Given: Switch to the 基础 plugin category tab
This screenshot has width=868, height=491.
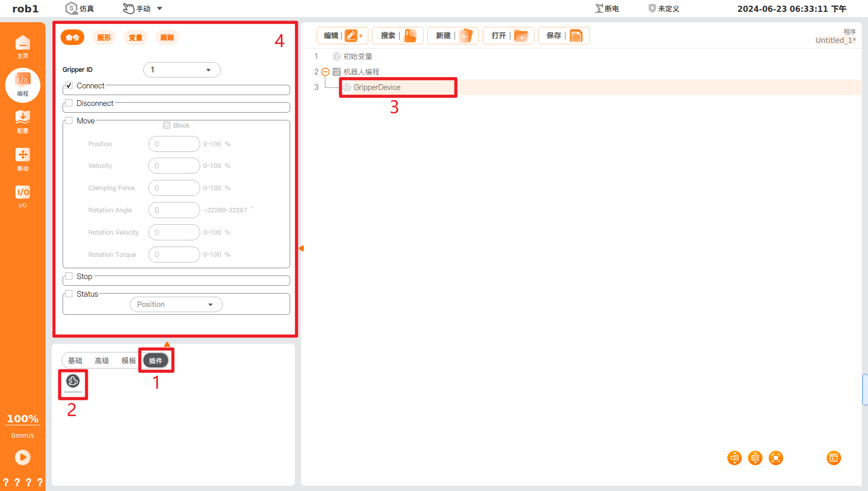Looking at the screenshot, I should 75,360.
